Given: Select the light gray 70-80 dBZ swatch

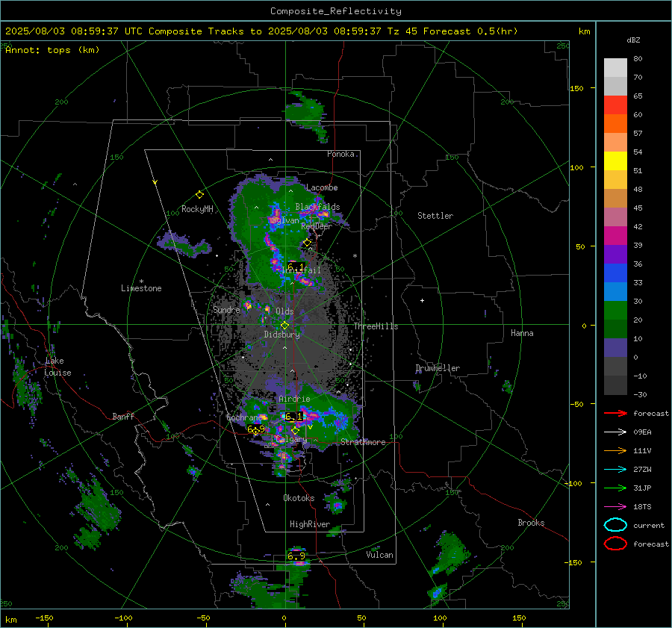Looking at the screenshot, I should tap(615, 67).
